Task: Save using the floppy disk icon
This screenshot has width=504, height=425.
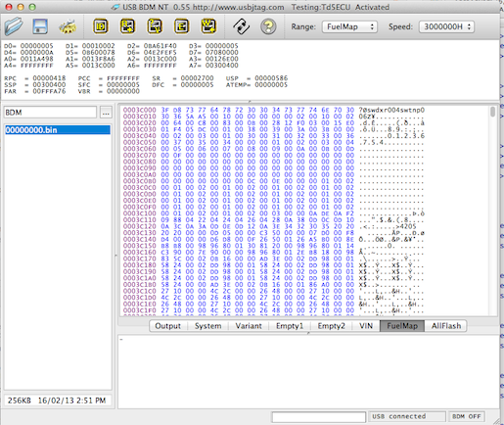Action: click(x=40, y=26)
